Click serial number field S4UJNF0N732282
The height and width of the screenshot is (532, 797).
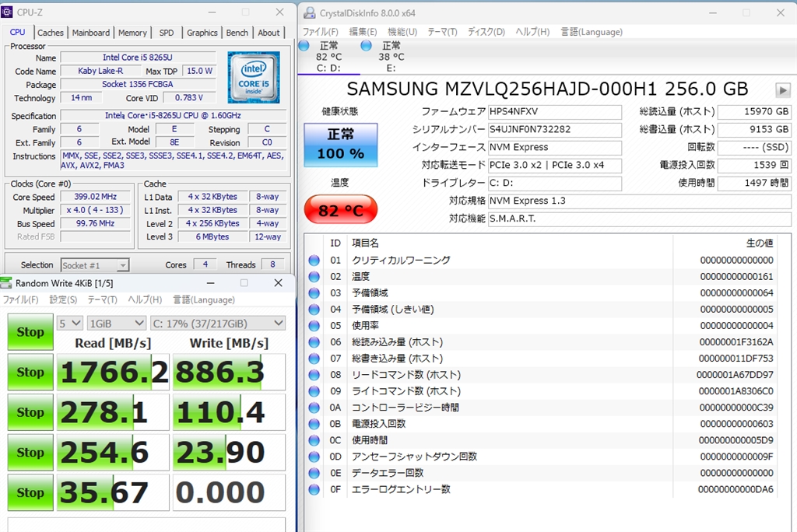[x=554, y=130]
